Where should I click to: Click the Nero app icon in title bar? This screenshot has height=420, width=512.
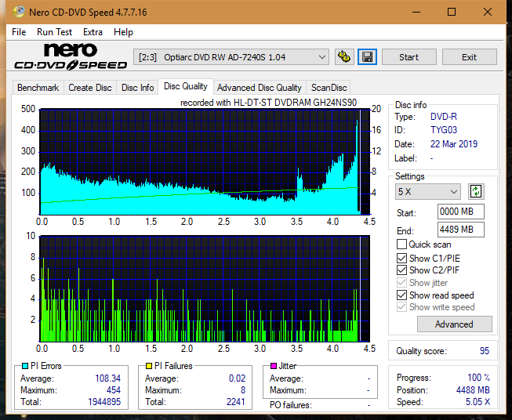[x=19, y=12]
